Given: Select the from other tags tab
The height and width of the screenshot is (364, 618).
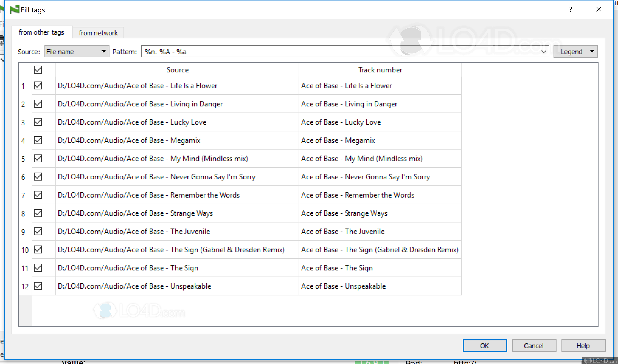Looking at the screenshot, I should (x=42, y=32).
